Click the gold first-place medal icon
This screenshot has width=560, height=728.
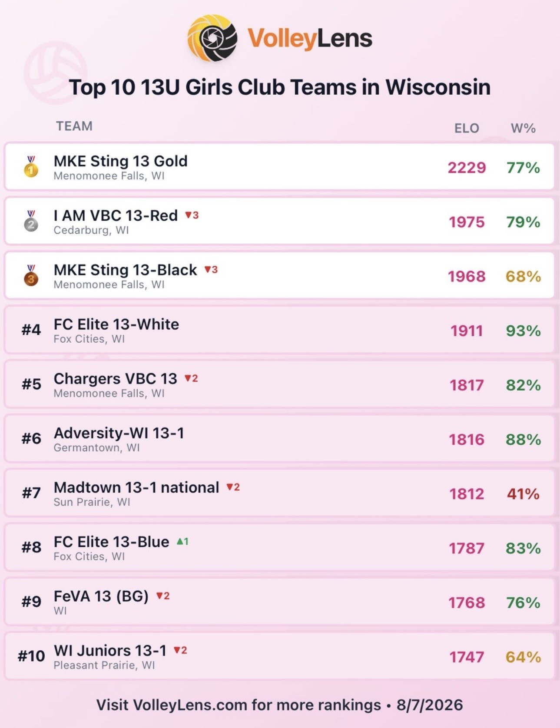click(x=31, y=166)
